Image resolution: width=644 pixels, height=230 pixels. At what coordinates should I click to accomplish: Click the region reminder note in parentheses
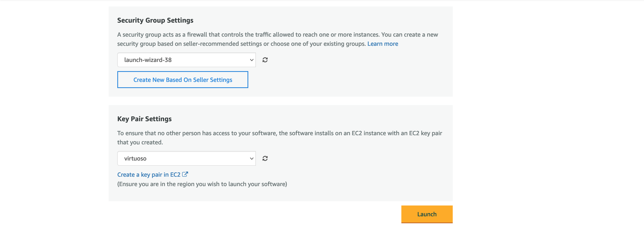(202, 184)
